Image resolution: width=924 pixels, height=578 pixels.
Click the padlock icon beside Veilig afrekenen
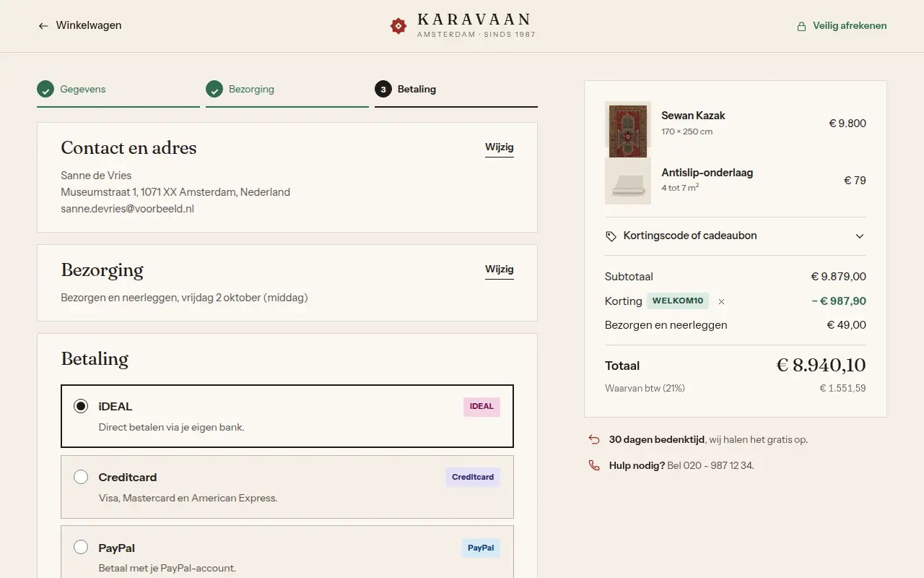point(801,26)
